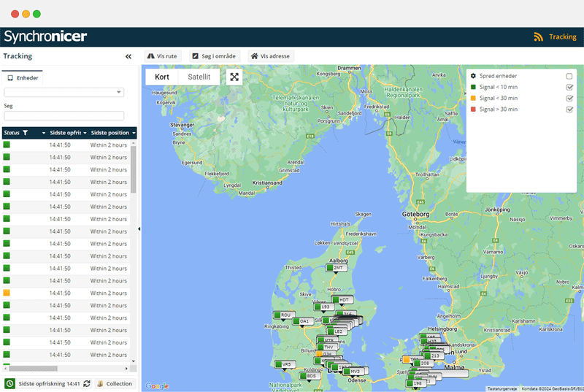584x392 pixels.
Task: Select the LE2 device marker on map
Action: [x=336, y=331]
